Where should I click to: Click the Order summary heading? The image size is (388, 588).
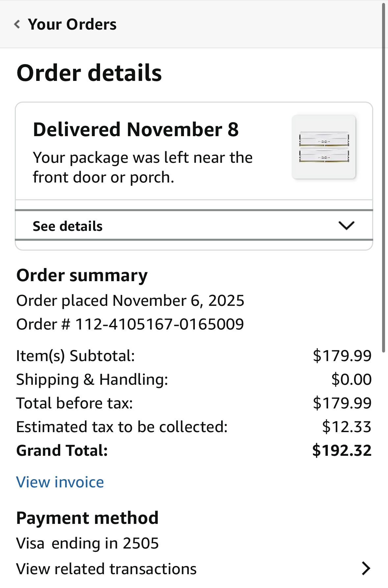(x=82, y=275)
